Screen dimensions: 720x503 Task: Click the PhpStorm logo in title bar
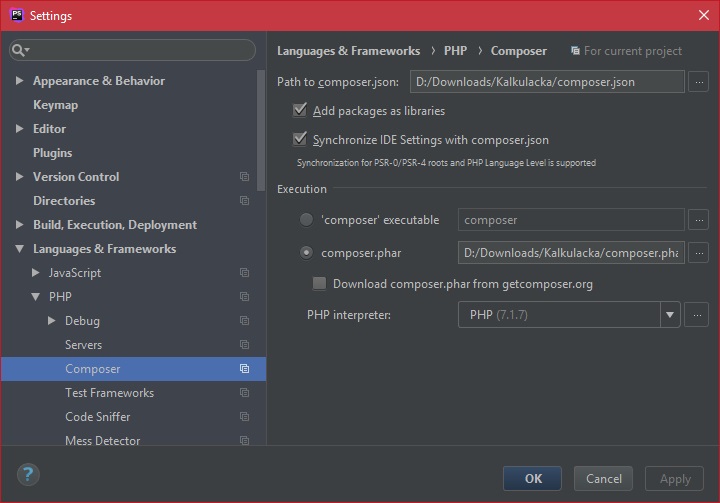click(x=17, y=15)
